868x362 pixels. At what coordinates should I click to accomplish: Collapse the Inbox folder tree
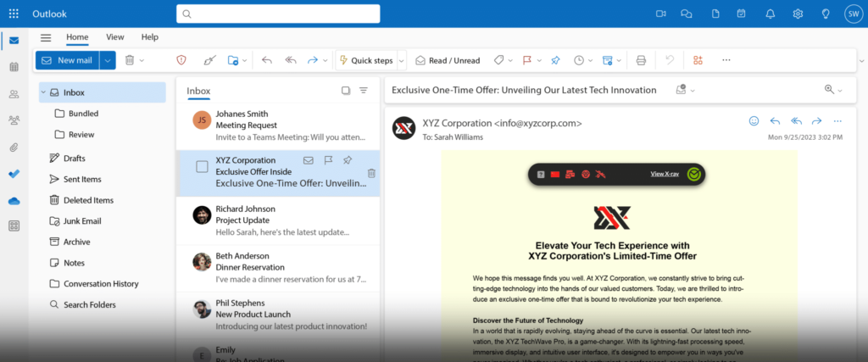click(42, 92)
